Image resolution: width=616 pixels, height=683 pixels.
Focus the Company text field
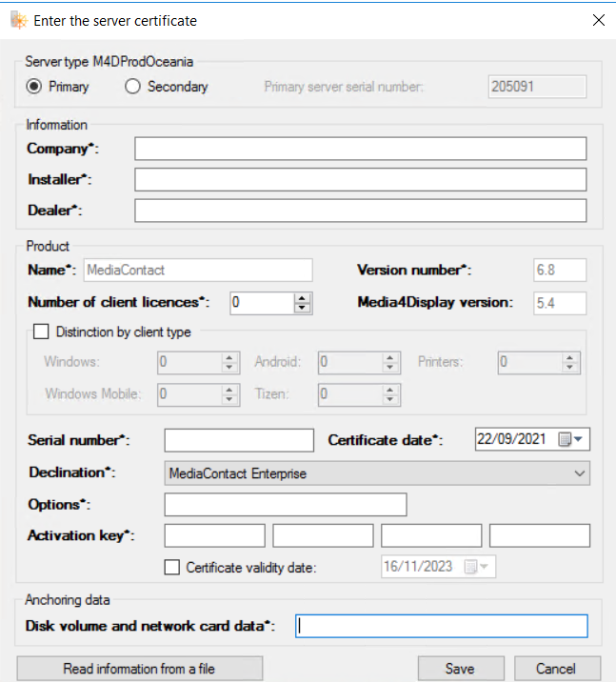pos(360,149)
